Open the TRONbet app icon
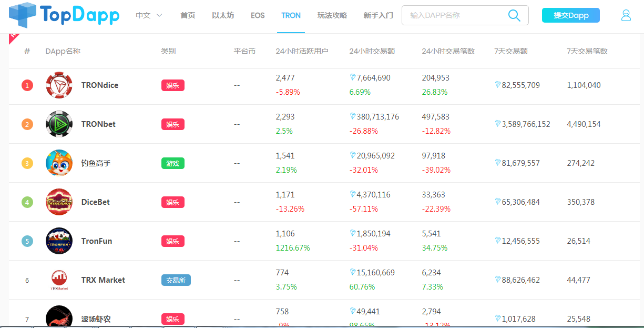Screen dimensions: 644x328 click(x=59, y=124)
